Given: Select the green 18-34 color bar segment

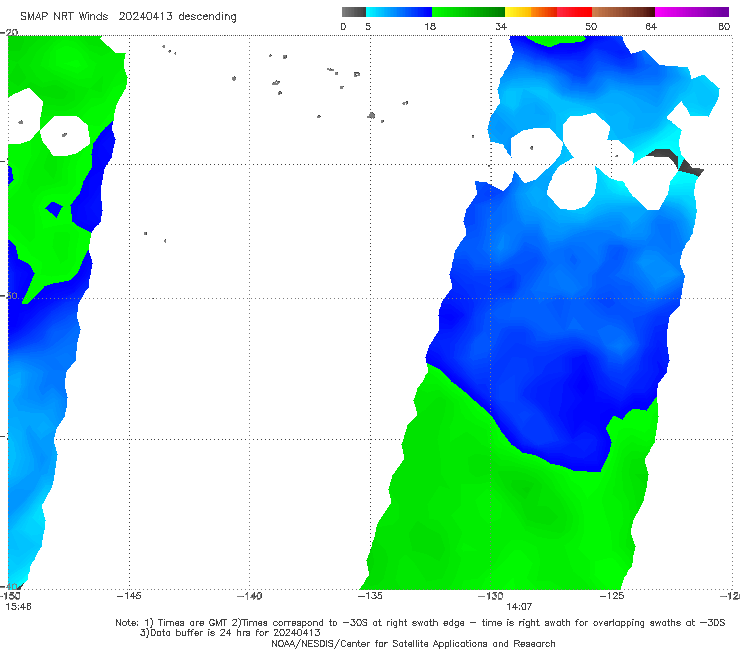Looking at the screenshot, I should click(468, 12).
